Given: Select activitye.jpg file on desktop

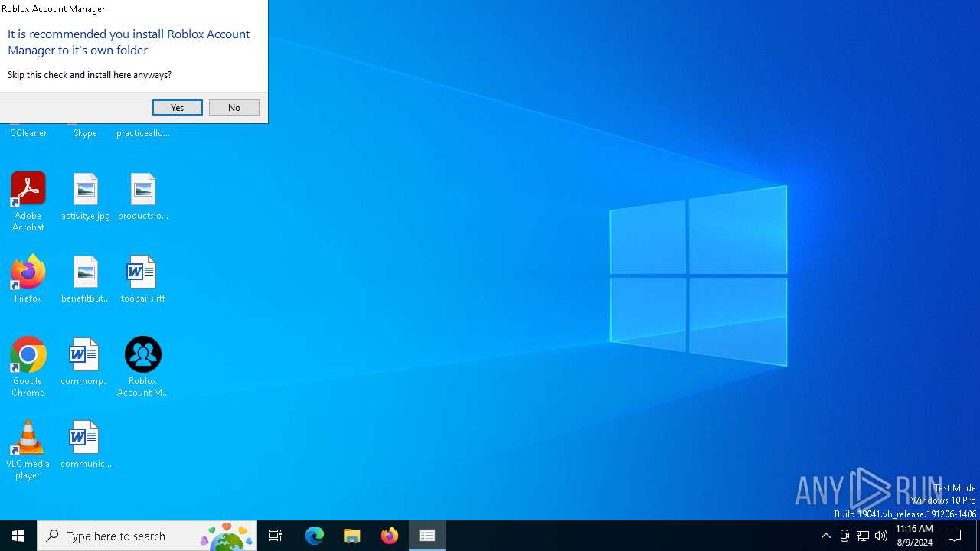Looking at the screenshot, I should (86, 197).
